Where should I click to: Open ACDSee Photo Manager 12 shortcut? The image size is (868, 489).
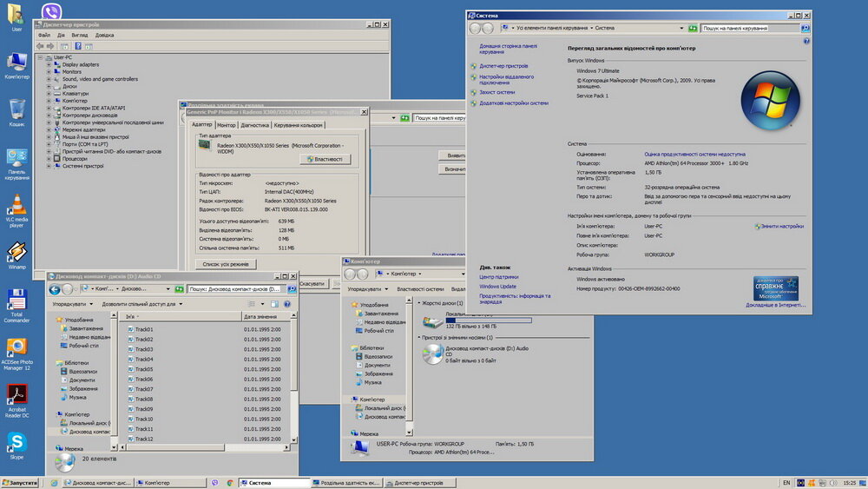click(16, 347)
